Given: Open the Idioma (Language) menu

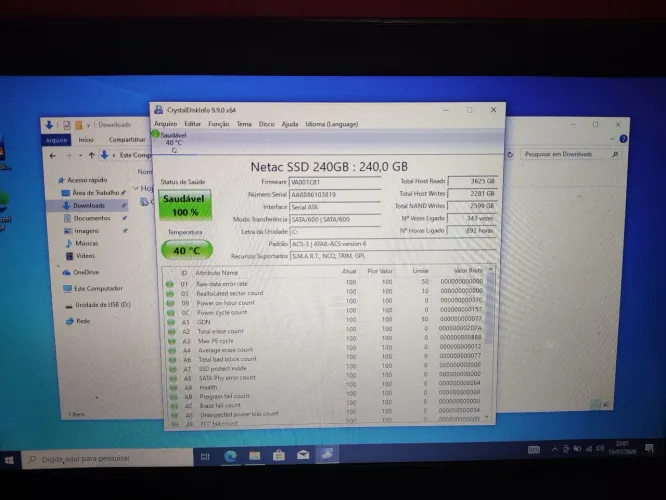Looking at the screenshot, I should (332, 124).
